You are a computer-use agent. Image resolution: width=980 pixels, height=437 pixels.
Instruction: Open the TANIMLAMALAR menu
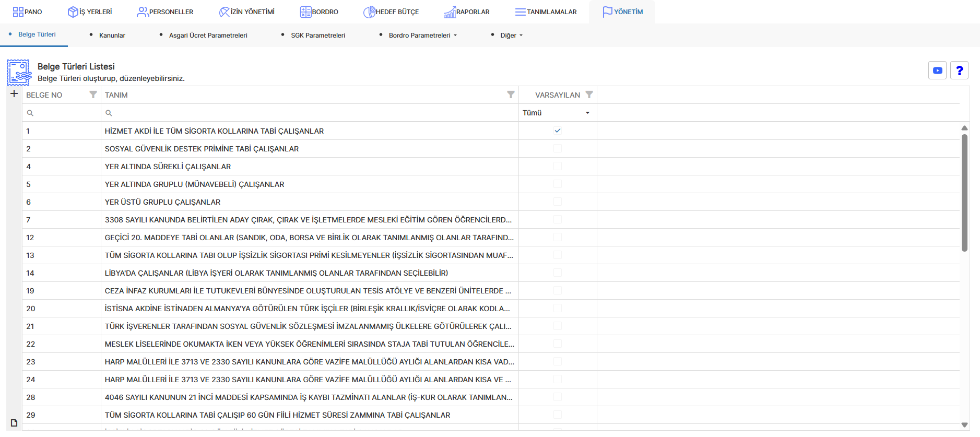[x=546, y=12]
